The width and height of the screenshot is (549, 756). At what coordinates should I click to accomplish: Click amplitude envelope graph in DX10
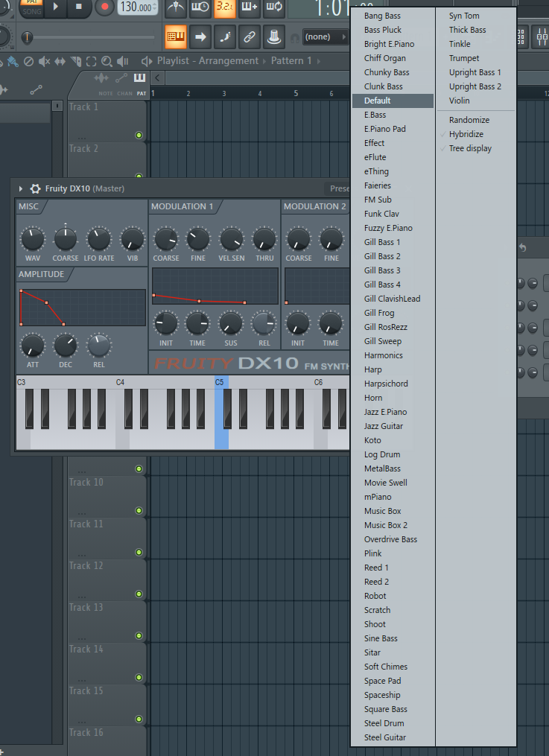click(83, 308)
